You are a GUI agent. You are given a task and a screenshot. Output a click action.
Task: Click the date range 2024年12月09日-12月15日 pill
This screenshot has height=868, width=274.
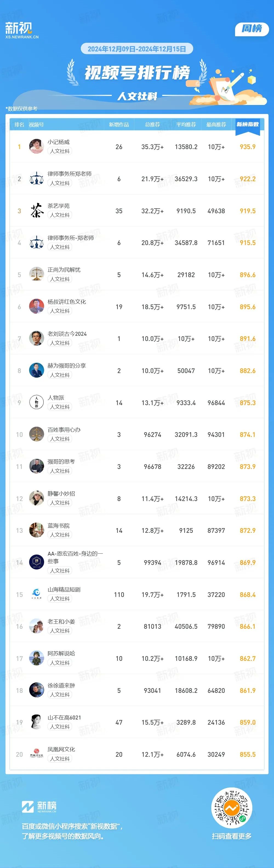pyautogui.click(x=137, y=49)
